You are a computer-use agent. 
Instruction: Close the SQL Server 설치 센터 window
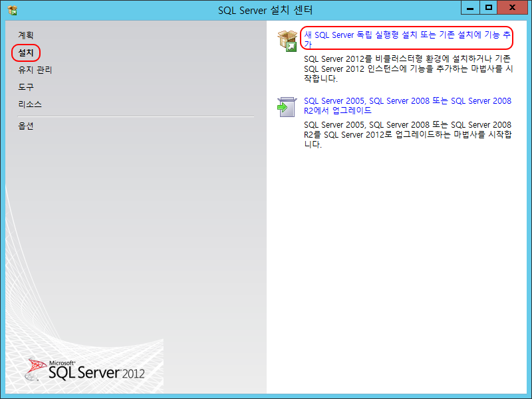pyautogui.click(x=512, y=8)
